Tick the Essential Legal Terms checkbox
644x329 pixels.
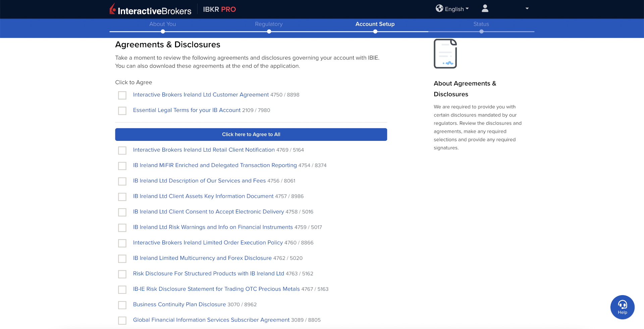click(x=122, y=111)
